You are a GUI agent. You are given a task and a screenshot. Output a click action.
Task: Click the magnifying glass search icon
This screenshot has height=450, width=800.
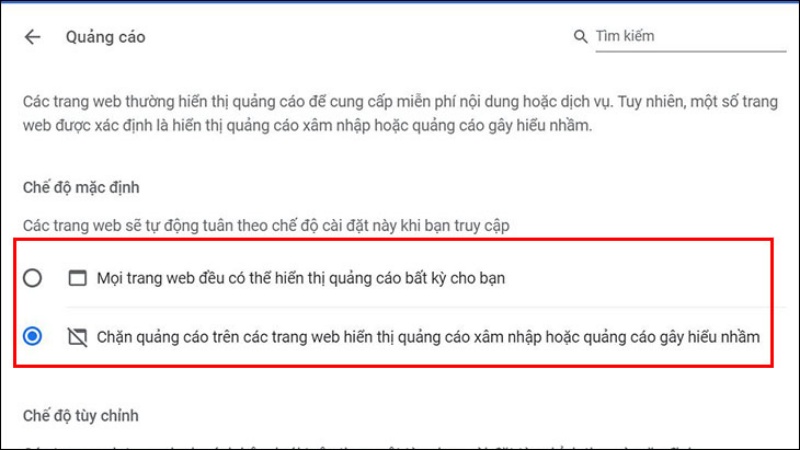(580, 36)
